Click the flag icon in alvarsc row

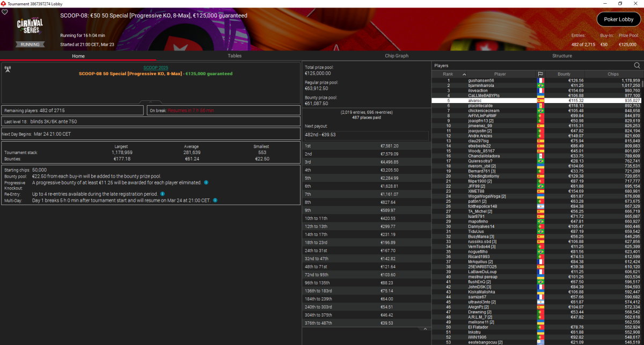tap(540, 100)
